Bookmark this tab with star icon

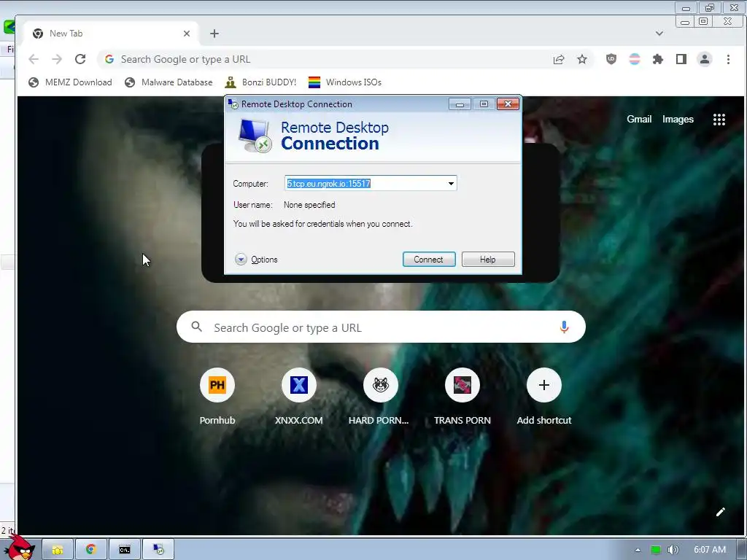coord(582,59)
